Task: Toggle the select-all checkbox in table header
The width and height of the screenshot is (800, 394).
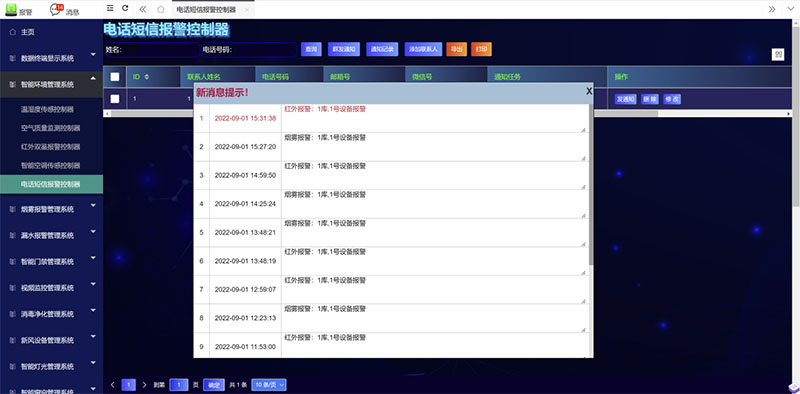Action: click(115, 77)
